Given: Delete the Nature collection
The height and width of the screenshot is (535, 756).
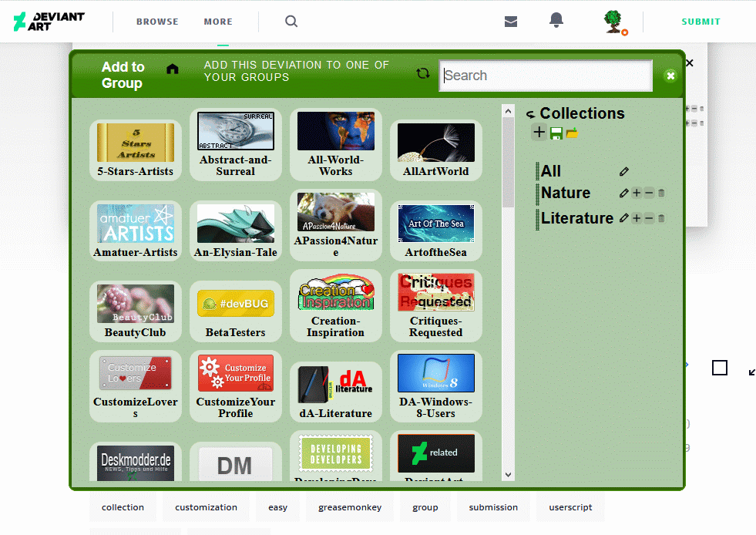Looking at the screenshot, I should point(661,193).
